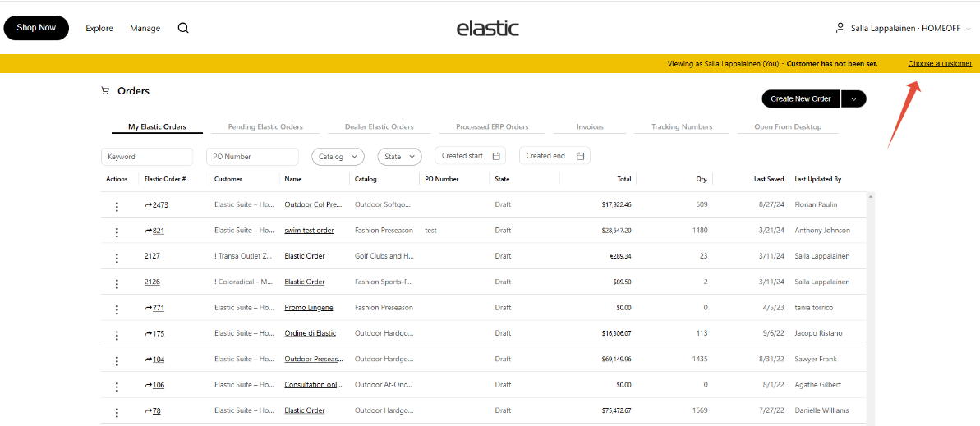Switch to the Invoices tab
980x426 pixels.
pyautogui.click(x=590, y=126)
